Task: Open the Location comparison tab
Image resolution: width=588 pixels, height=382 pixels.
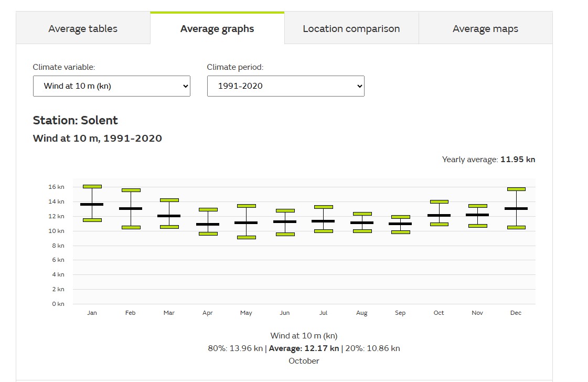Action: point(351,29)
